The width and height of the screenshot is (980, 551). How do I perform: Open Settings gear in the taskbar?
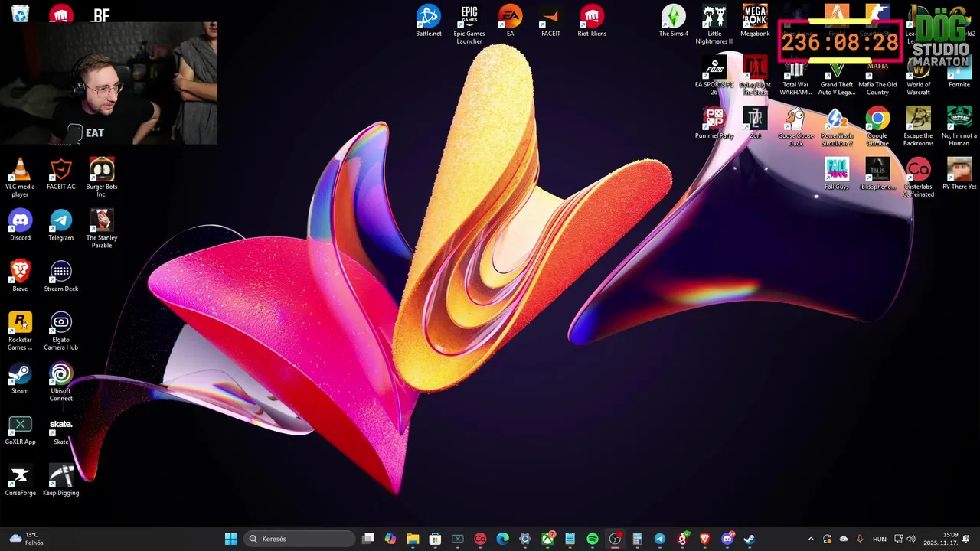(x=524, y=539)
